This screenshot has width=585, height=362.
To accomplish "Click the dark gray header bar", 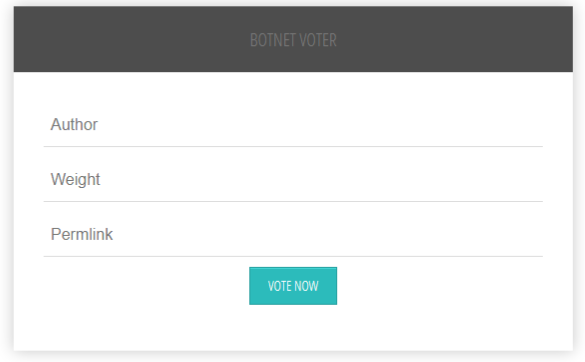I will pos(293,39).
